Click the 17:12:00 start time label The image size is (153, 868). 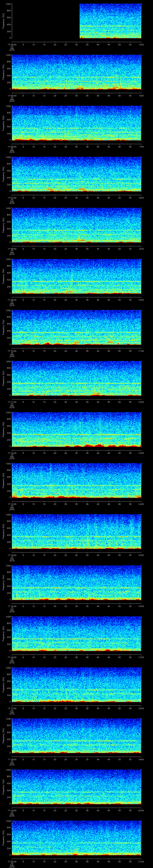coord(12,453)
